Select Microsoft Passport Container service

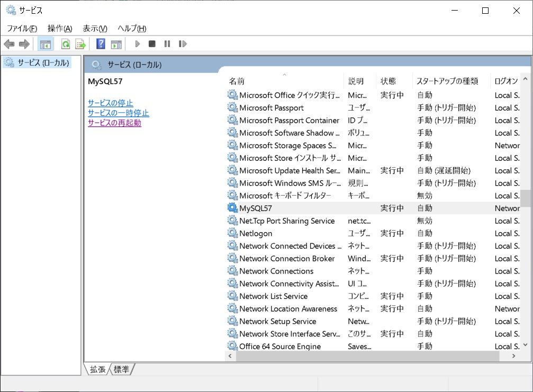tap(373, 120)
